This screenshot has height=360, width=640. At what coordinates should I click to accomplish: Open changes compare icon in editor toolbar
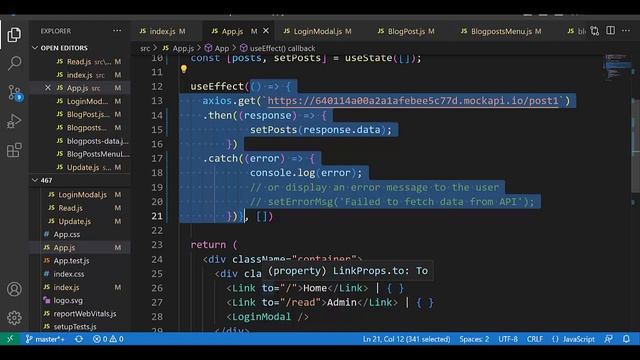pos(595,31)
